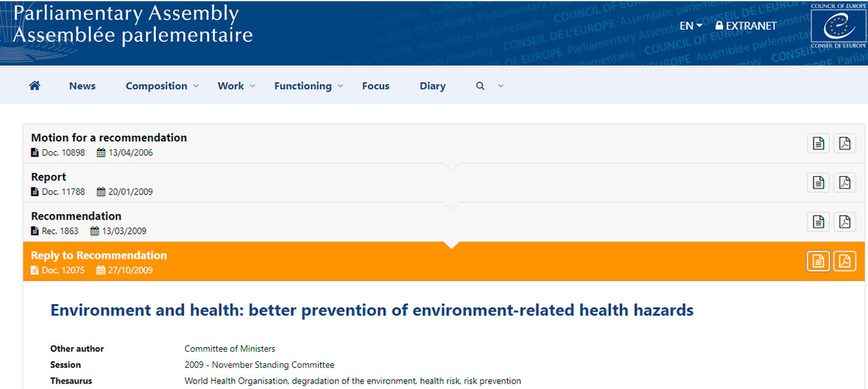Select the Motion for a recommendation row

click(444, 144)
